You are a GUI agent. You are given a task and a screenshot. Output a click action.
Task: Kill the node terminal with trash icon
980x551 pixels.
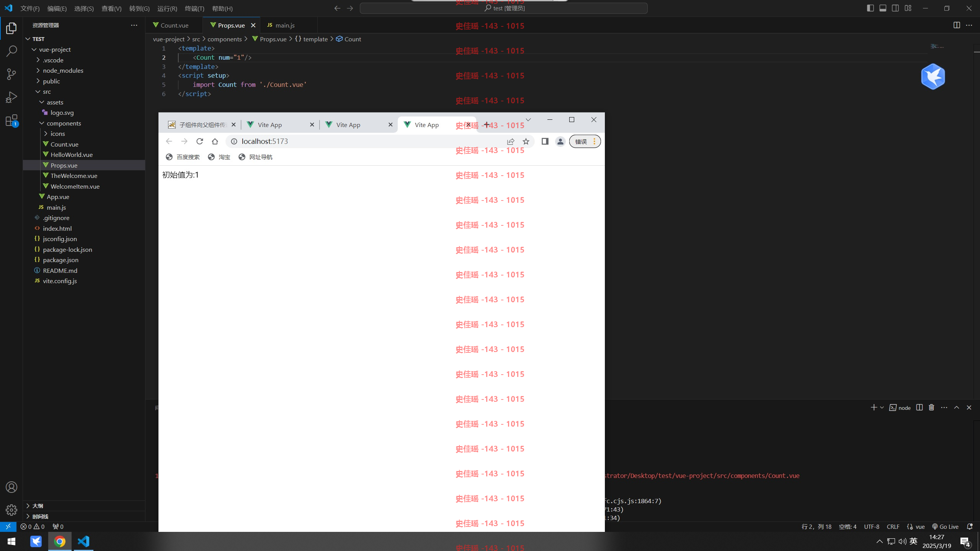pos(931,408)
